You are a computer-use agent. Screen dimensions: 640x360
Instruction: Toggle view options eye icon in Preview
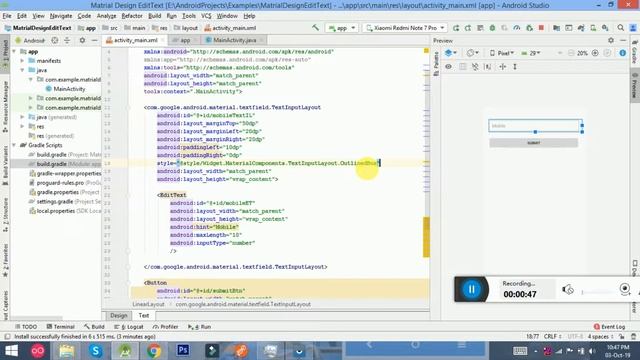pos(448,67)
